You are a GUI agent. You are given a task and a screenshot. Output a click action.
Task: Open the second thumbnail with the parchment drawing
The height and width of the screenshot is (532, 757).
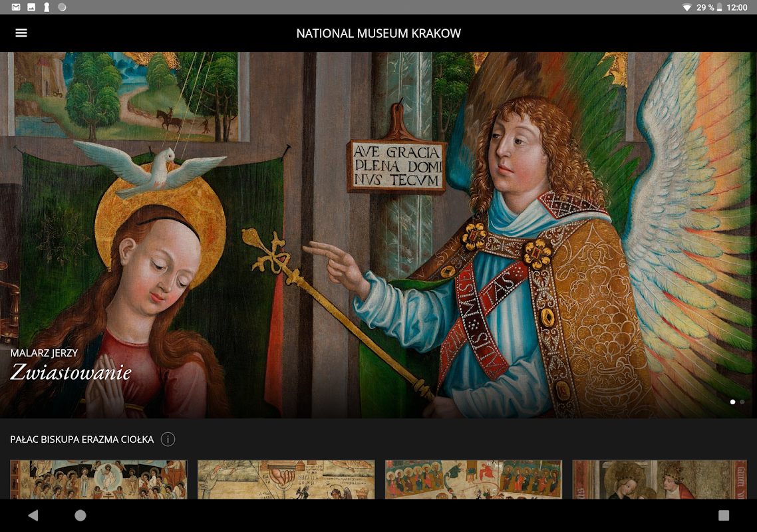tap(286, 479)
